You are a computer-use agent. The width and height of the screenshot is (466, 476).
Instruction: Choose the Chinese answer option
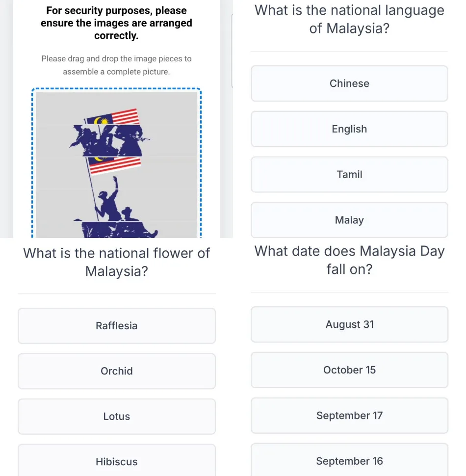(349, 83)
